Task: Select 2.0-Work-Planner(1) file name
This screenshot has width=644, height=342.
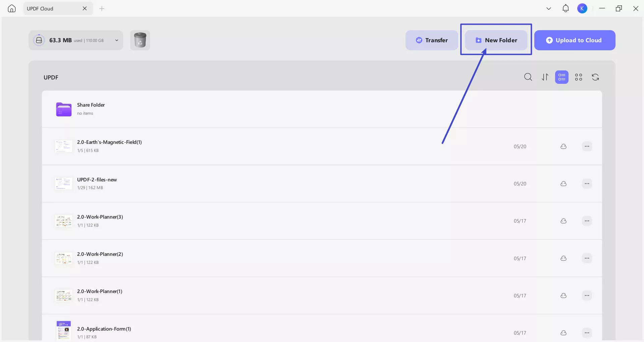Action: pyautogui.click(x=100, y=291)
